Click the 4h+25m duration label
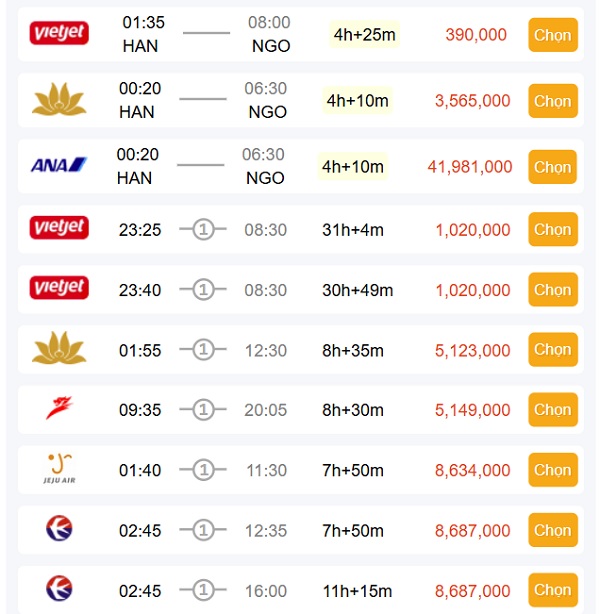Screen dimensions: 600x614 [x=364, y=35]
